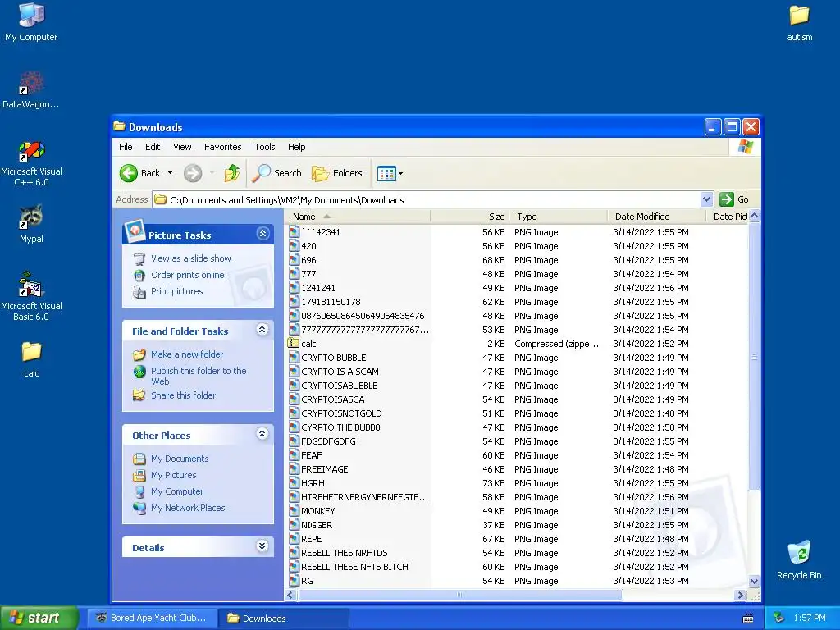Click Downloads taskbar button

pos(284,619)
